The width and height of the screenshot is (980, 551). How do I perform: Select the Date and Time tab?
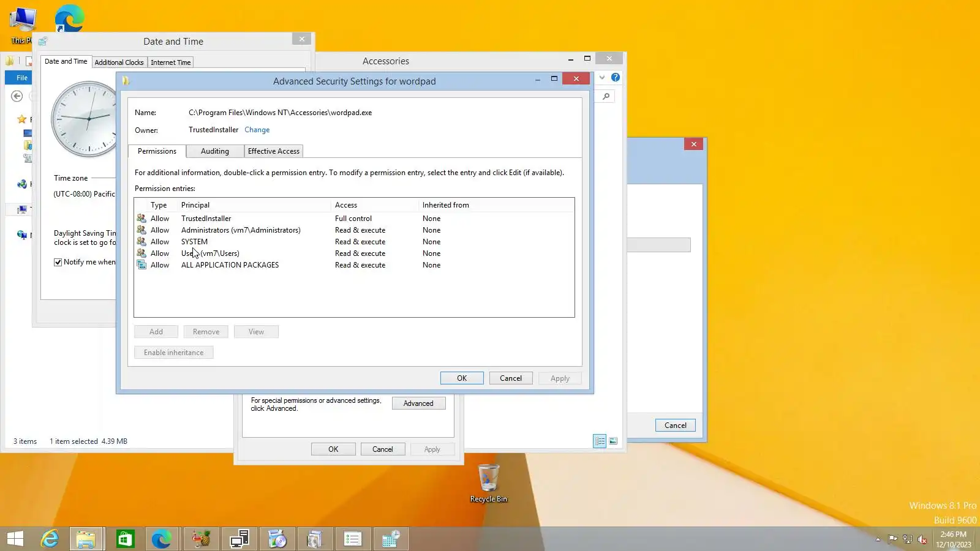tap(66, 61)
